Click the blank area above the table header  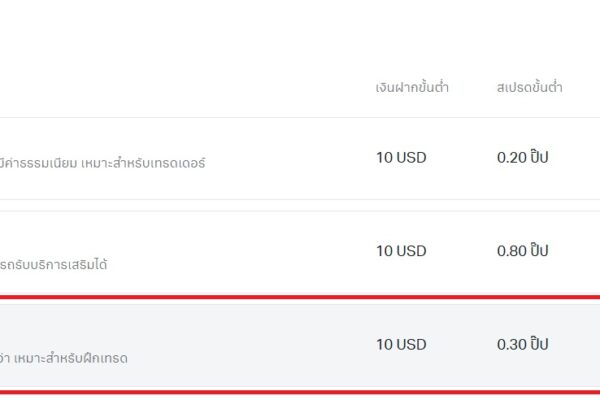[300, 30]
